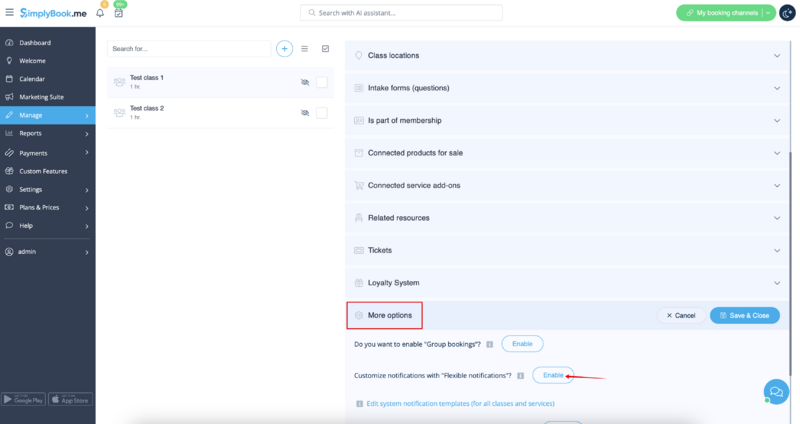
Task: Open the calendar tasks icon in header
Action: click(x=118, y=13)
